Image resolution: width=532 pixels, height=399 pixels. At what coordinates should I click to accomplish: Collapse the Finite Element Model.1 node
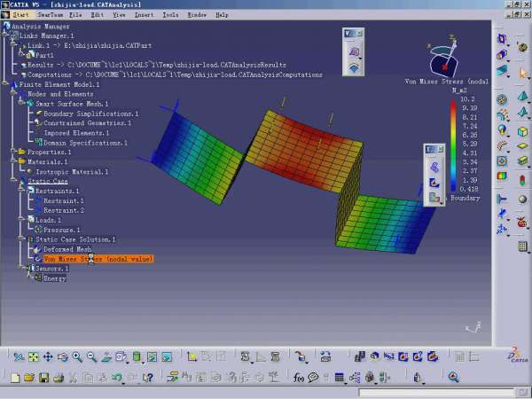(x=4, y=84)
